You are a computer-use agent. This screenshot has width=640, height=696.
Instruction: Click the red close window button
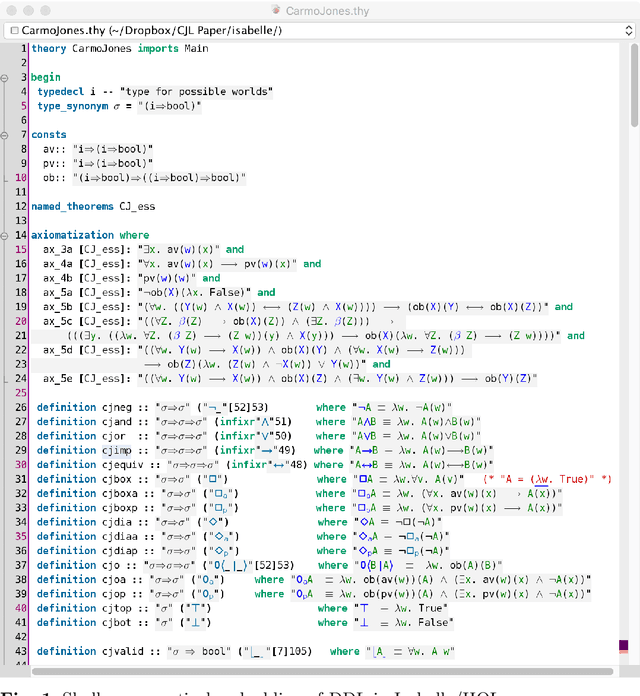[x=11, y=9]
